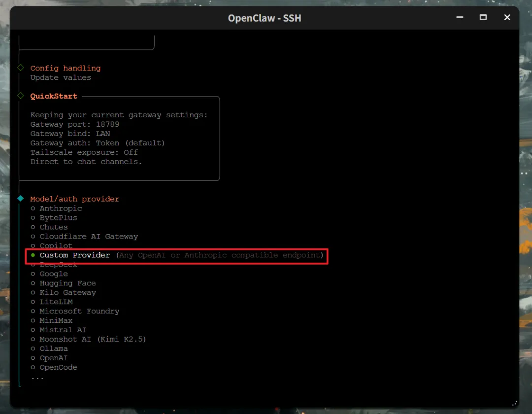Select the Custom Provider option
This screenshot has height=414, width=532.
click(177, 255)
